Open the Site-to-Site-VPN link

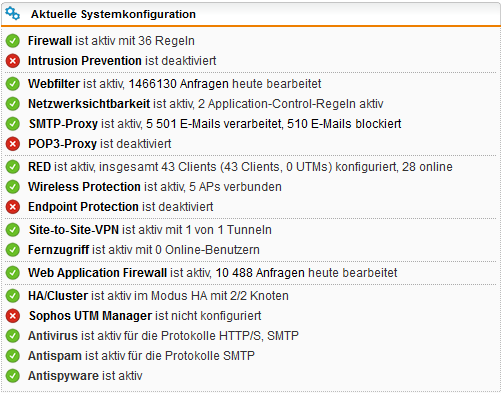[74, 230]
